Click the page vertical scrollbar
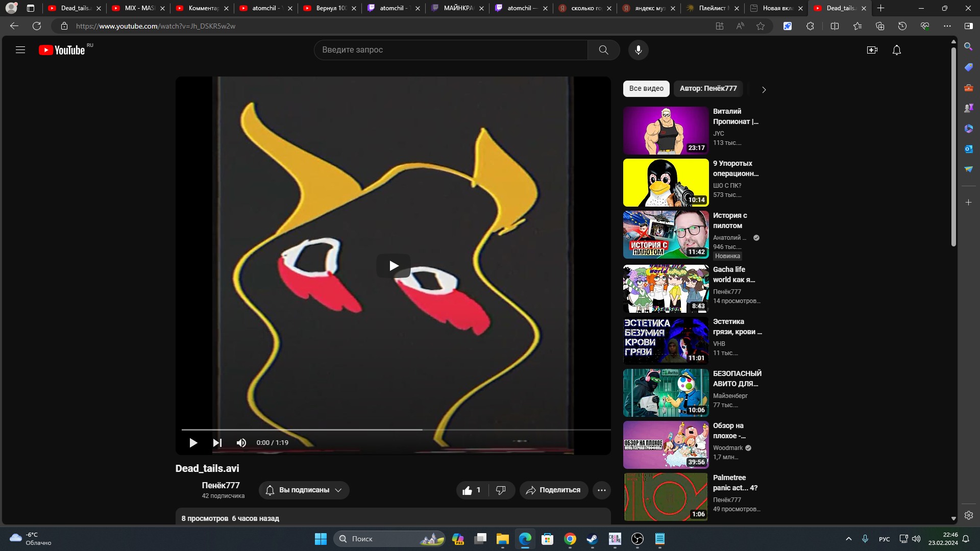This screenshot has width=980, height=551. [x=953, y=147]
